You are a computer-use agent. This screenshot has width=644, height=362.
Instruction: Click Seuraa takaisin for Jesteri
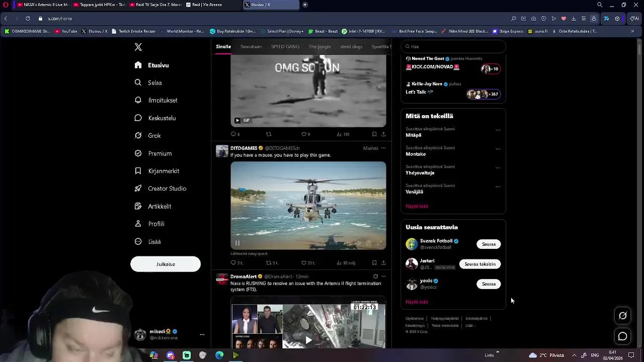click(x=480, y=264)
